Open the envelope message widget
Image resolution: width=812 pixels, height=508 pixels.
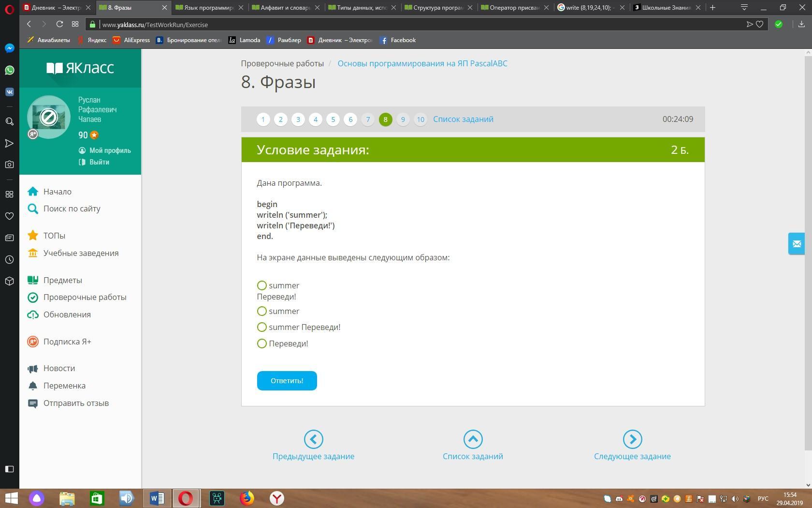[797, 244]
